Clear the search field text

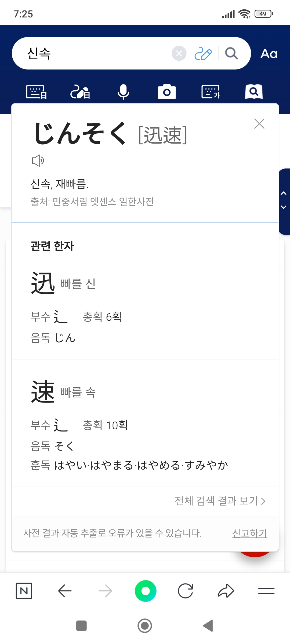179,53
